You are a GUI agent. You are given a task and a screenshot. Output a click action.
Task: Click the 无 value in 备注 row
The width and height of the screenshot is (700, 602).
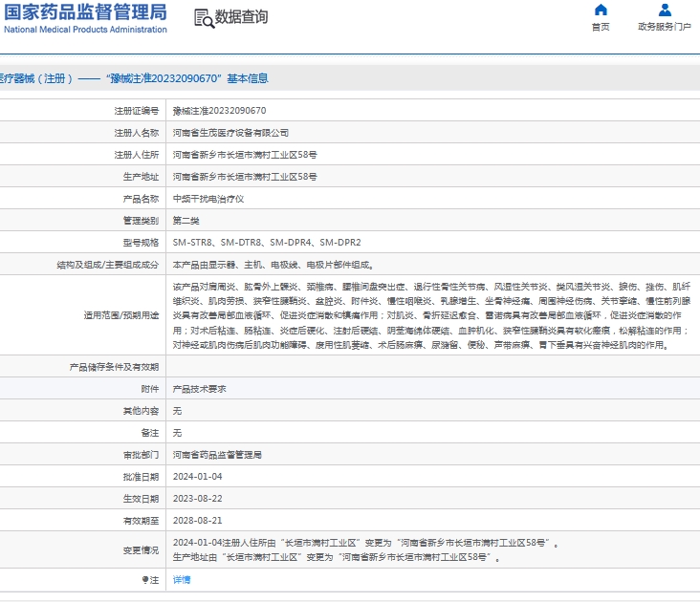point(177,433)
